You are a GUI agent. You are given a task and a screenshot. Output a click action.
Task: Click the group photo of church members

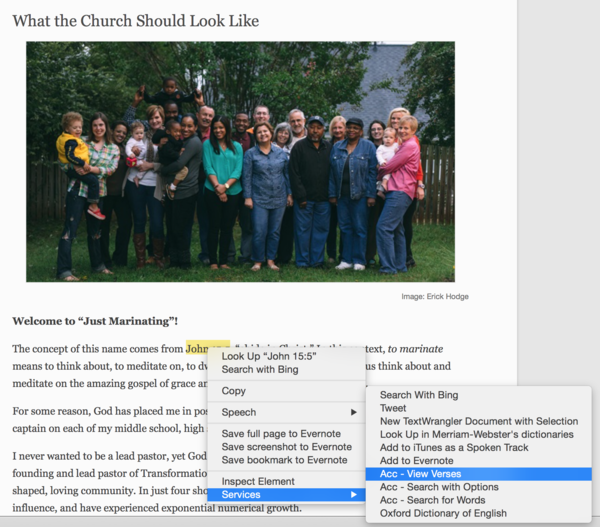pos(240,162)
